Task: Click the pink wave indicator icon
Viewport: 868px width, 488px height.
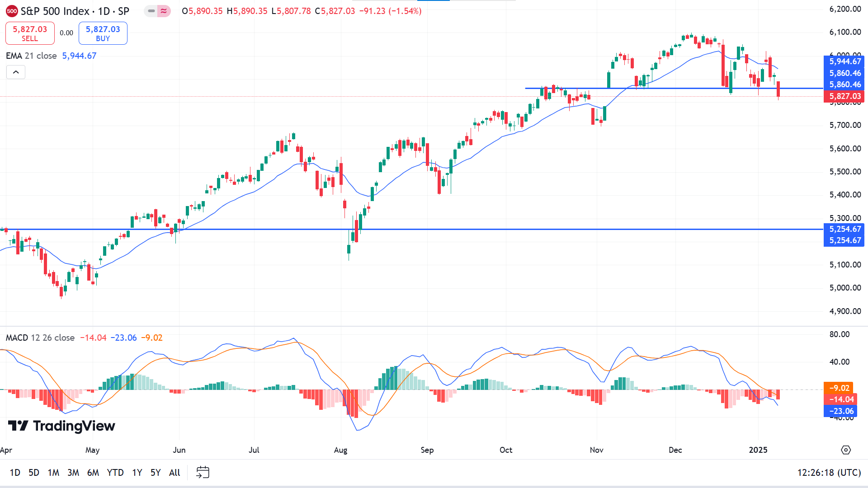Action: 164,11
